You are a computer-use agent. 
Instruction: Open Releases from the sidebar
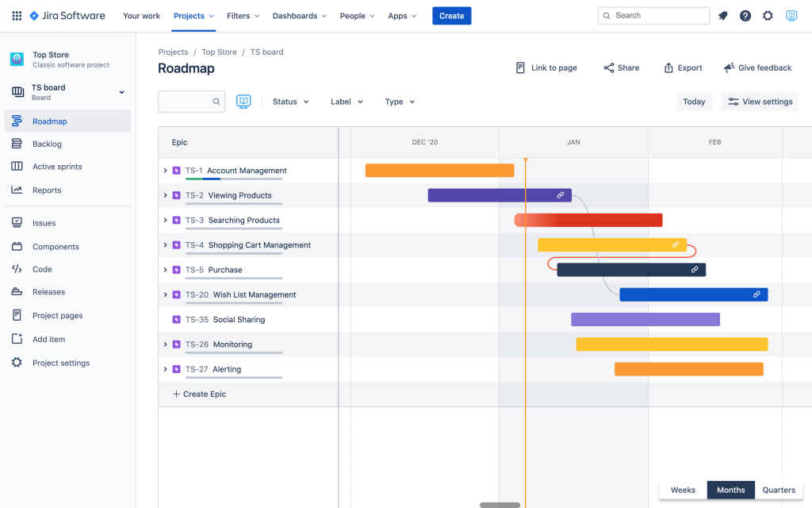click(48, 292)
